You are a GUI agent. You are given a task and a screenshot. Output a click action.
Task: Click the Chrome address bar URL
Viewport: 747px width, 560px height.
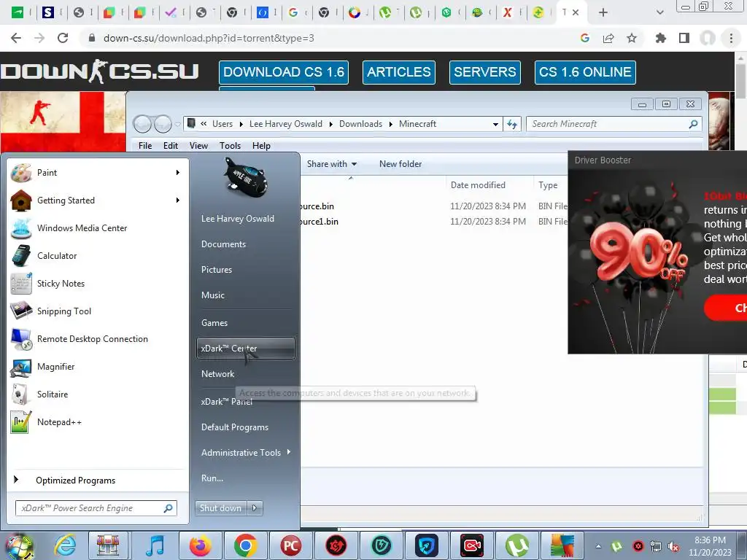(209, 38)
